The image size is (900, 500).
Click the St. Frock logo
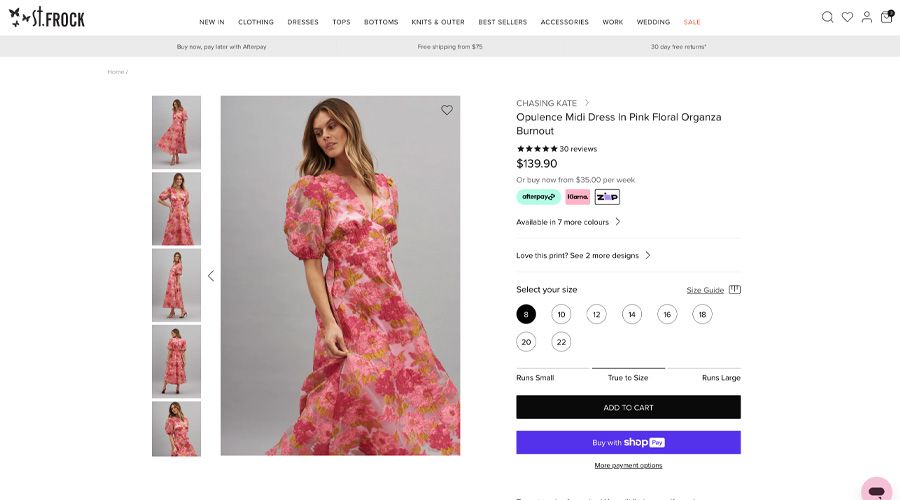pyautogui.click(x=47, y=17)
